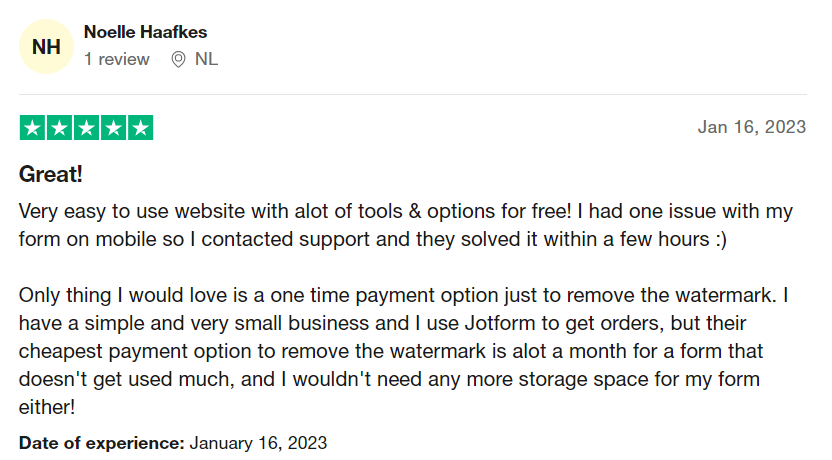Click the fourth green rating star
This screenshot has height=460, width=832.
pos(114,128)
